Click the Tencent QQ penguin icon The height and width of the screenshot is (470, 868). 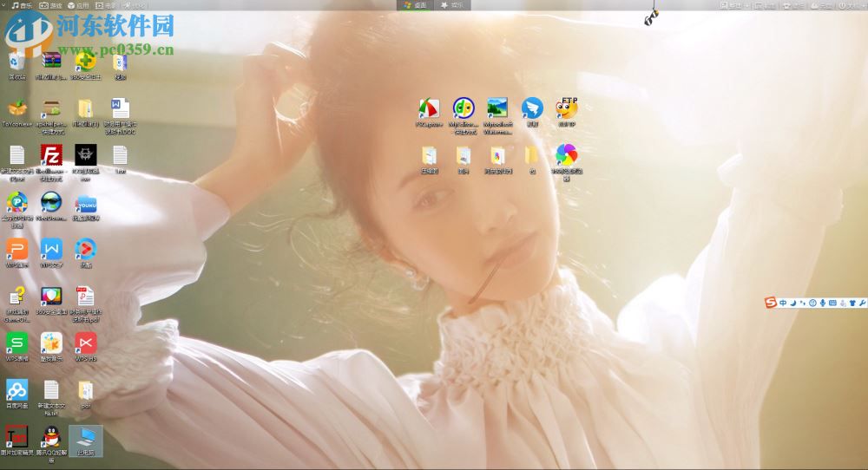pyautogui.click(x=51, y=436)
